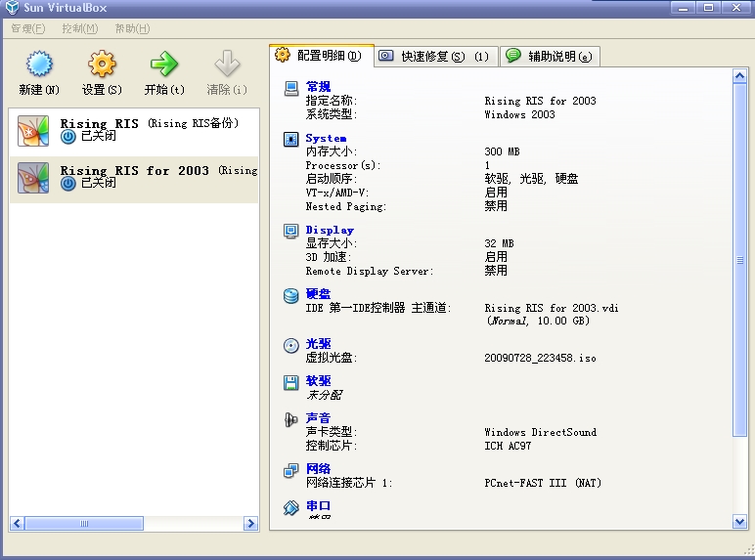
Task: Click the 'Windows 2003' OS type value
Action: point(519,114)
